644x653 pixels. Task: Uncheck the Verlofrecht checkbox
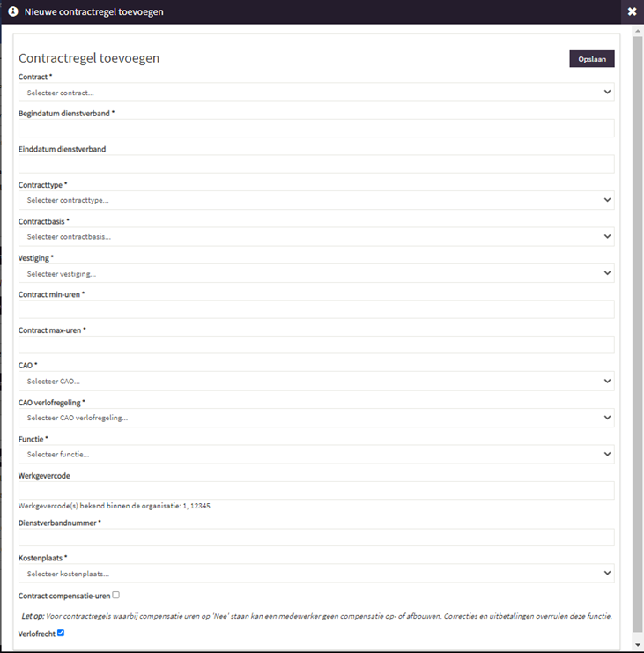tap(61, 633)
